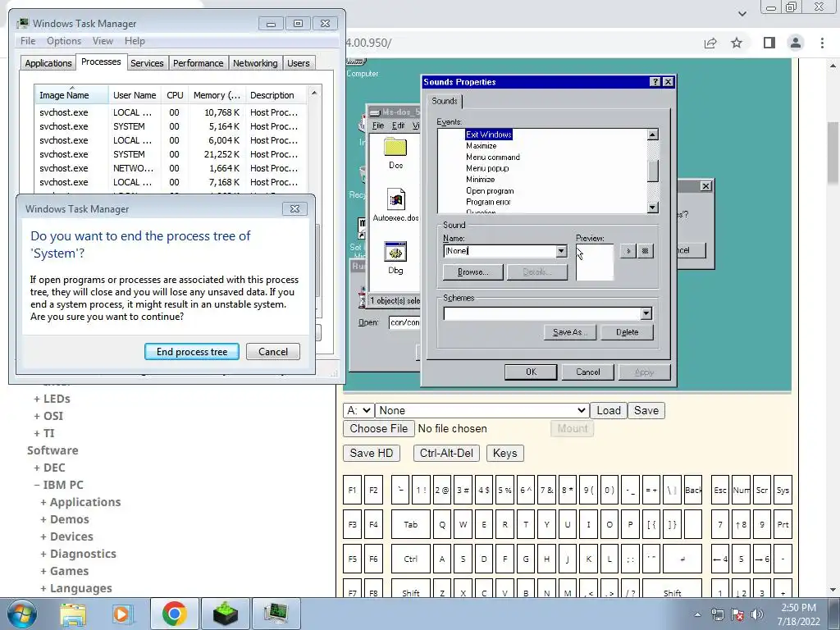This screenshot has width=840, height=630.
Task: Switch to the Networking tab
Action: point(255,63)
